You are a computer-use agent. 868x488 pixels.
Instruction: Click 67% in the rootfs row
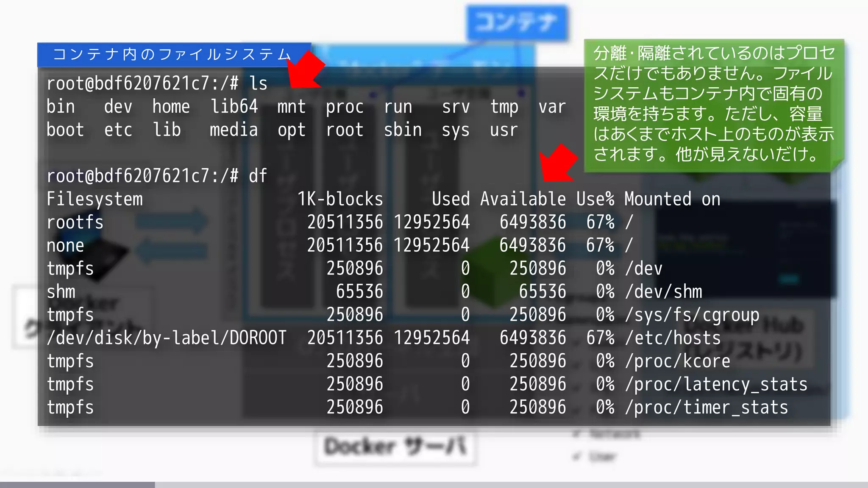[600, 222]
